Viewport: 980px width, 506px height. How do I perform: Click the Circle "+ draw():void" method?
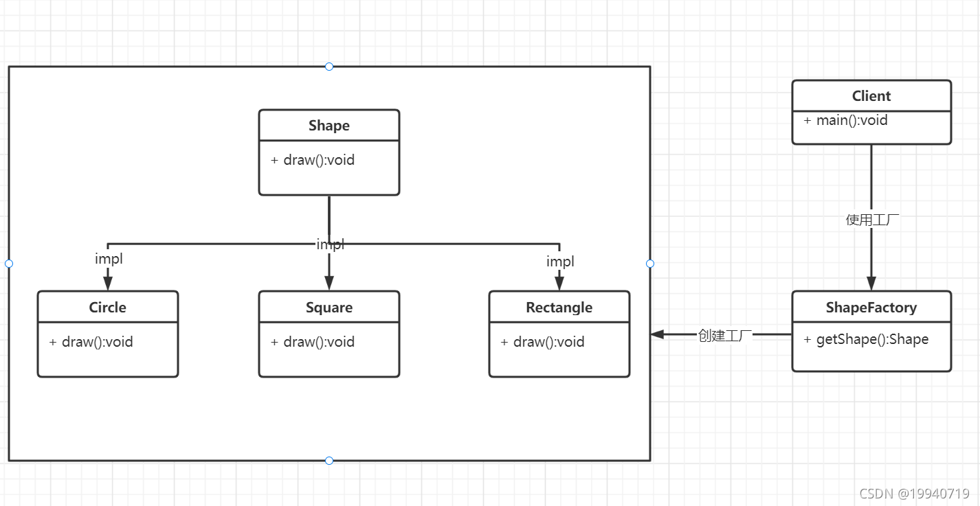point(91,342)
